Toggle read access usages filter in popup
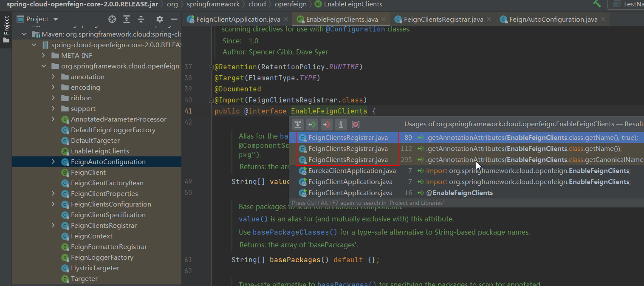This screenshot has width=644, height=286. pyautogui.click(x=312, y=125)
